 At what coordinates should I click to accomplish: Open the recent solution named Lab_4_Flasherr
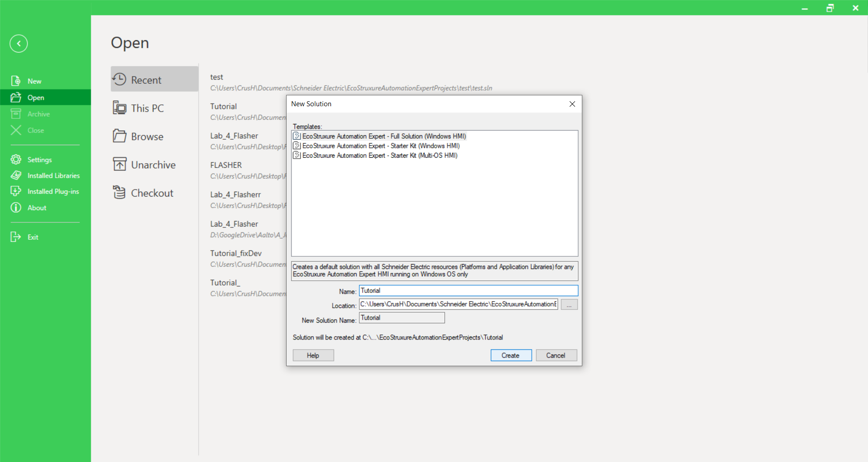pos(236,195)
